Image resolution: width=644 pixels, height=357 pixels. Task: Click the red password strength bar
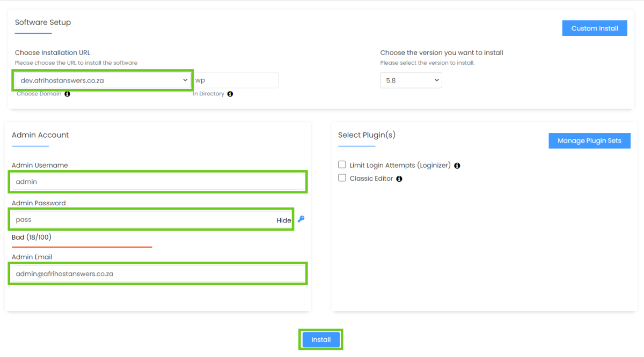82,247
